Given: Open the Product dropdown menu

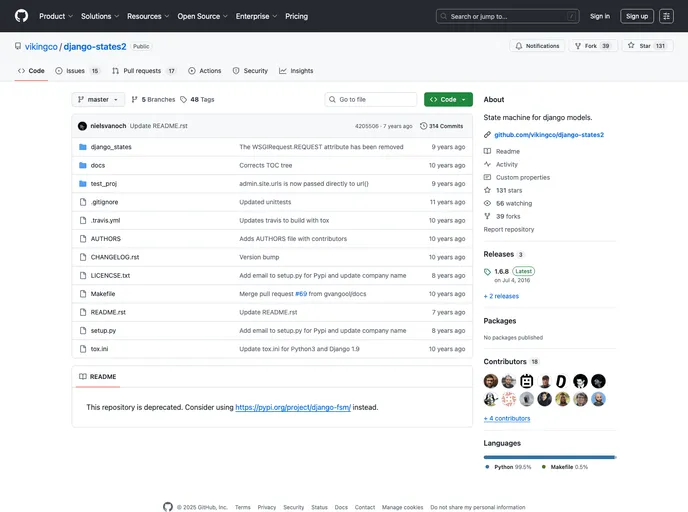Looking at the screenshot, I should coord(56,16).
